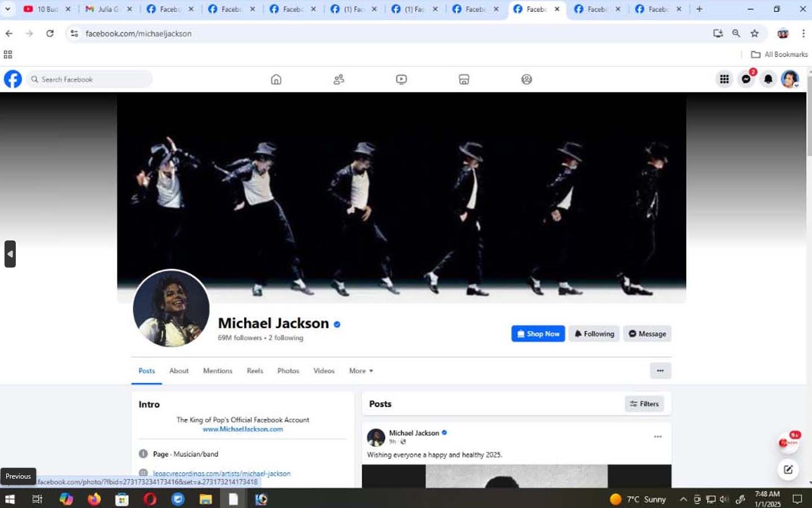Open Messenger with 2 unread badge
This screenshot has width=812, height=508.
pos(747,79)
